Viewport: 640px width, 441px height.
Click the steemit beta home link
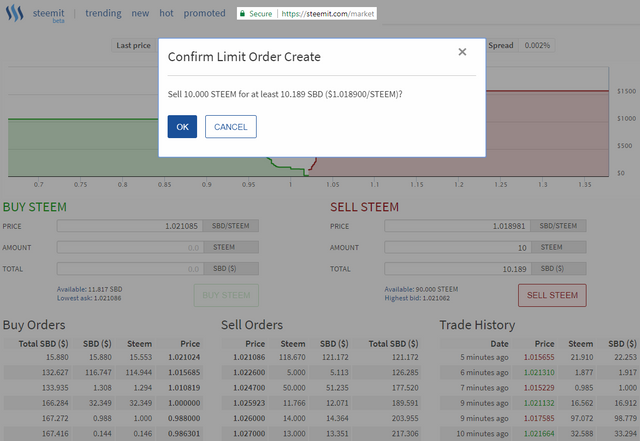(49, 15)
